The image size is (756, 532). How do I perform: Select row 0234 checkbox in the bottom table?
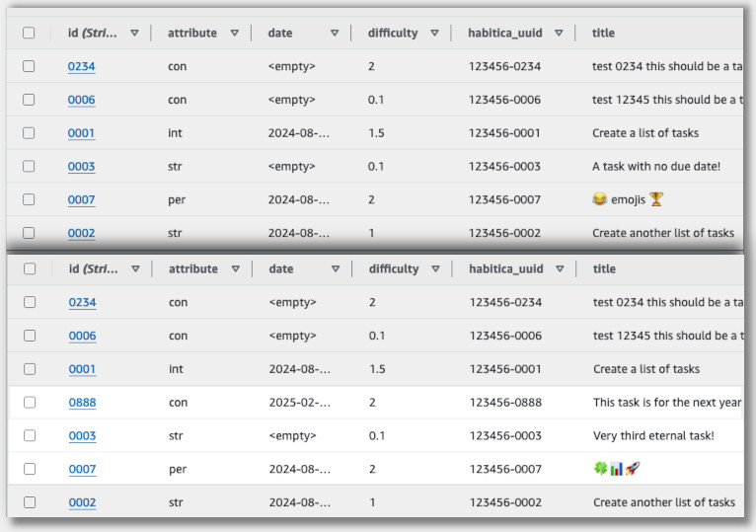pos(30,302)
